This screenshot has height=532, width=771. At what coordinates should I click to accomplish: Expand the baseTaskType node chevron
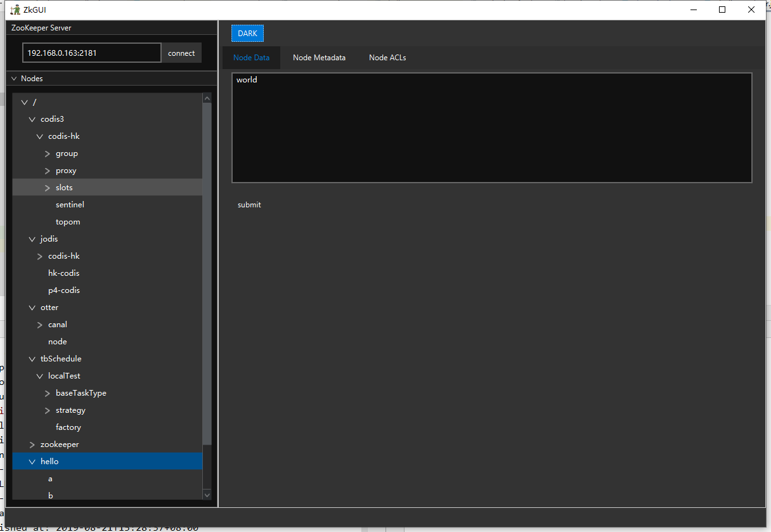[48, 393]
